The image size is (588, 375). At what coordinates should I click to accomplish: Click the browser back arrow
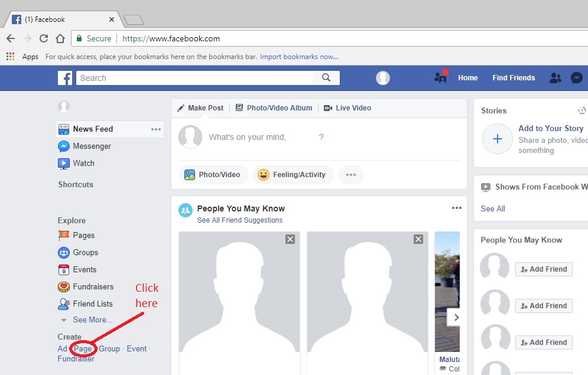tap(11, 38)
